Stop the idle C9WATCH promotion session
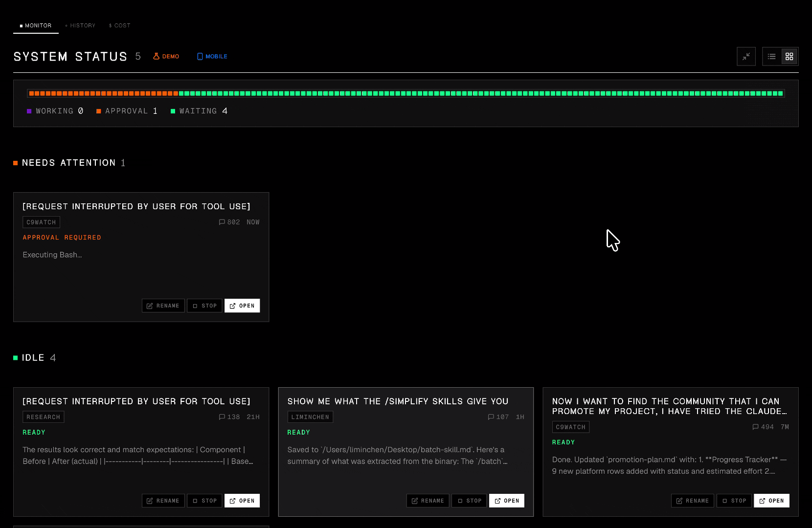 click(734, 501)
